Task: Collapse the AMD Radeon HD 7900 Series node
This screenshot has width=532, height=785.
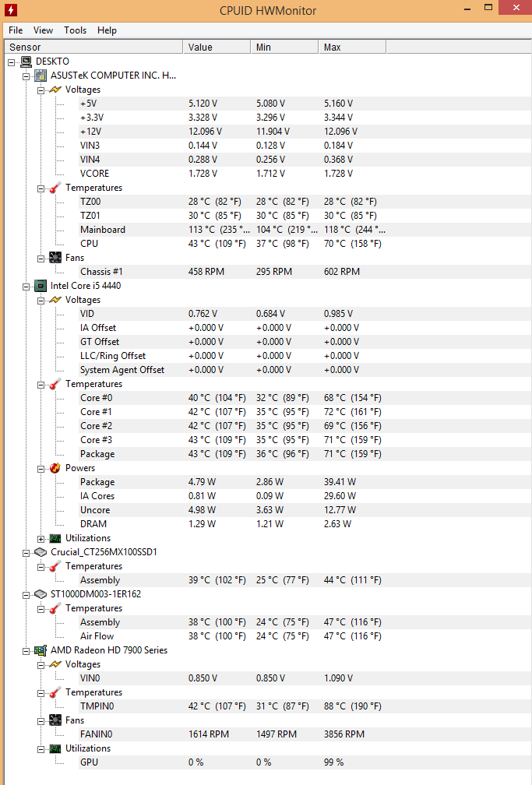Action: [x=26, y=650]
